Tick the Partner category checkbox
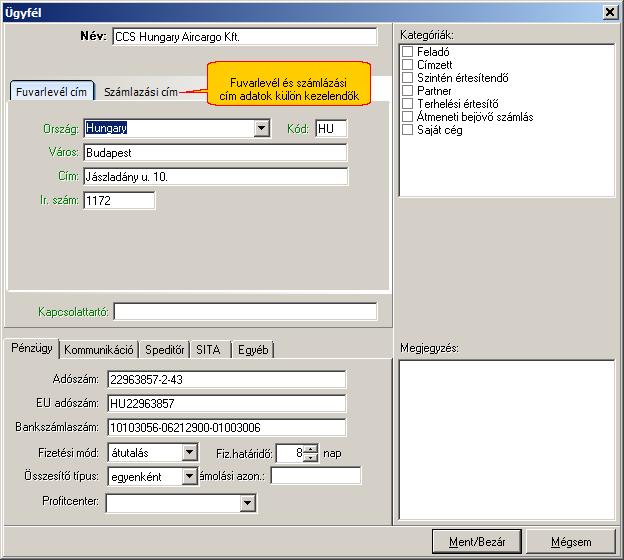The image size is (624, 560). click(x=408, y=91)
